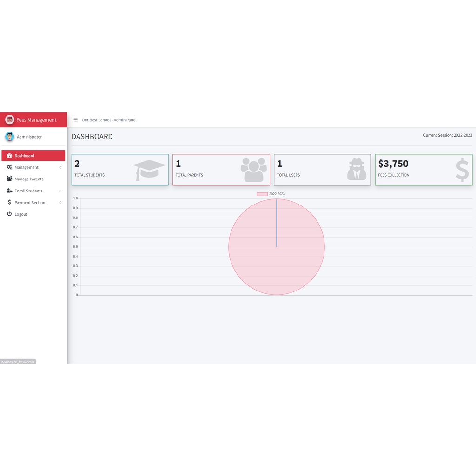Image resolution: width=476 pixels, height=476 pixels.
Task: Click the Manage Parents users icon
Action: click(x=10, y=179)
